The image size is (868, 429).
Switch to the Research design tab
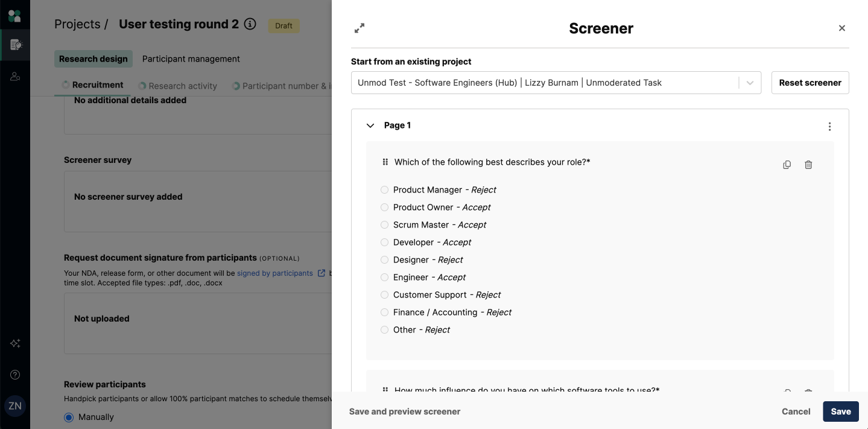(x=93, y=59)
